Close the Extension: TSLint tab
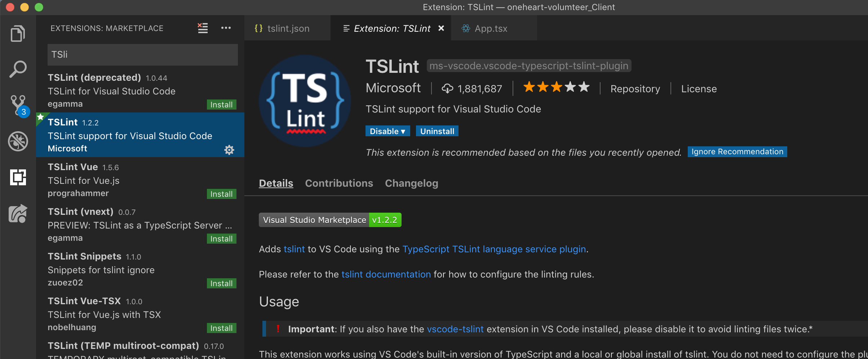Viewport: 868px width, 359px height. [441, 28]
